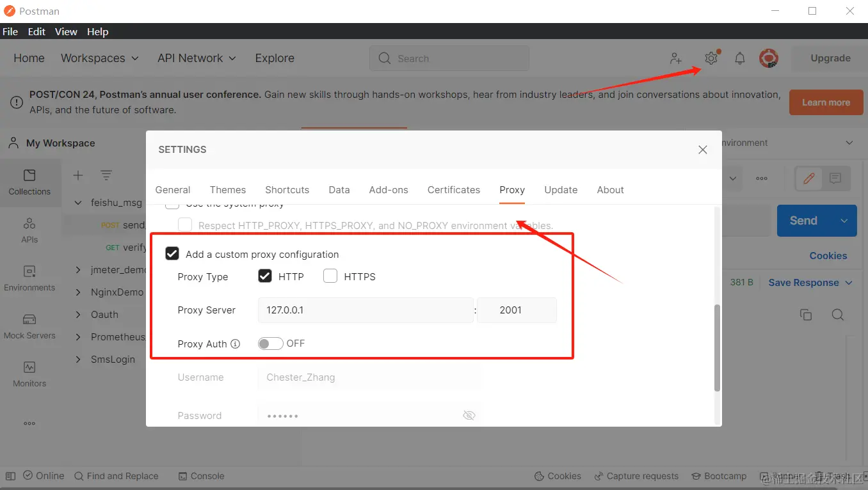
Task: Open the Collections sidebar section
Action: click(29, 182)
